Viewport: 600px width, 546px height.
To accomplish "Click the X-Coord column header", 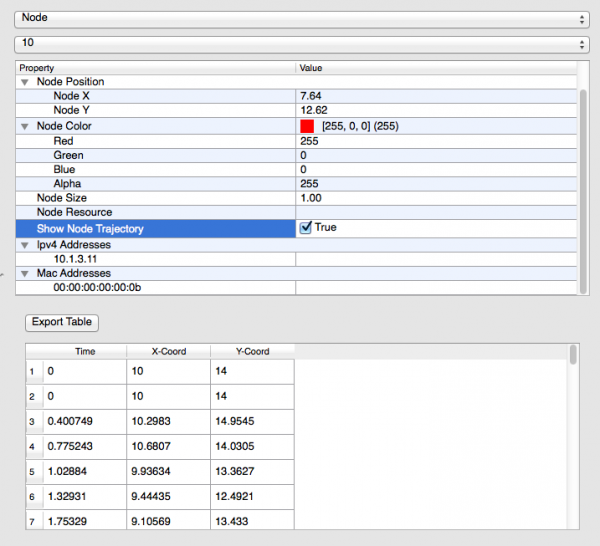I will point(168,351).
